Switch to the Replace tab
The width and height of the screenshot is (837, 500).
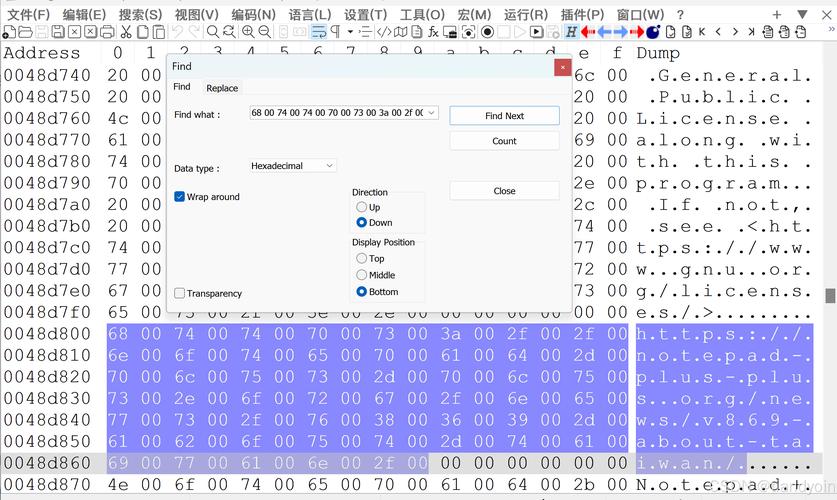point(222,88)
